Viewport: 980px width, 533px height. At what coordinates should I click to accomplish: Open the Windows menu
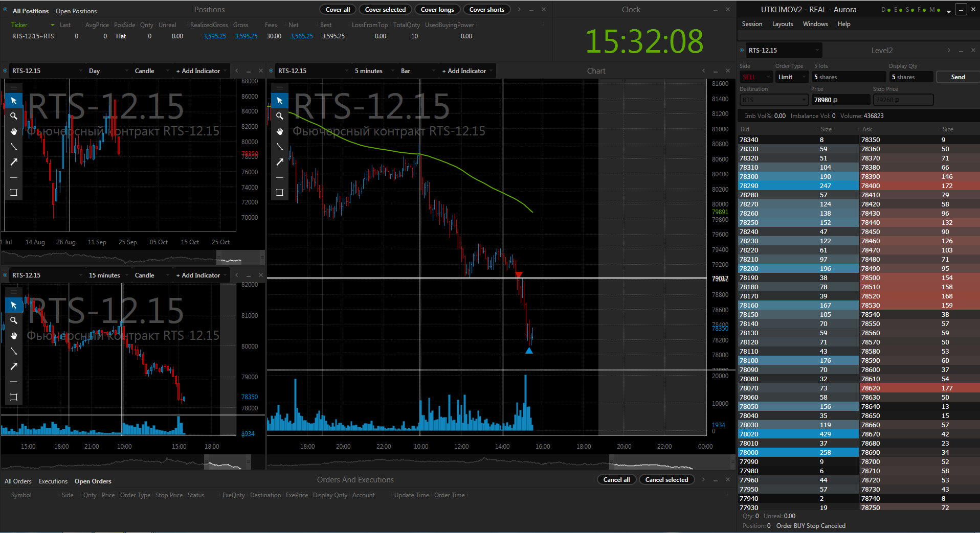point(815,24)
